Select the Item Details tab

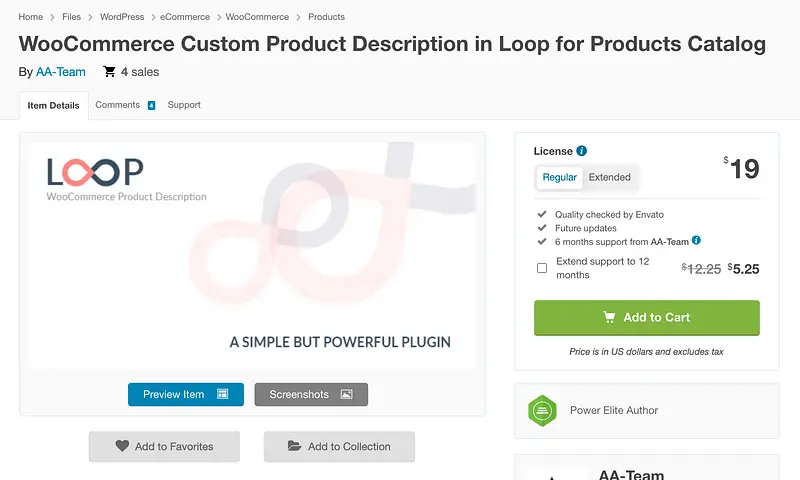[53, 105]
